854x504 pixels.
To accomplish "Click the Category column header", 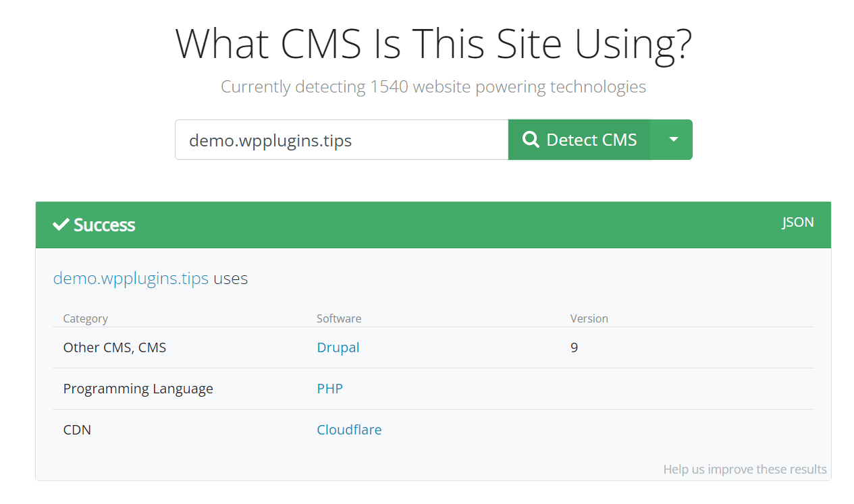I will tap(85, 318).
